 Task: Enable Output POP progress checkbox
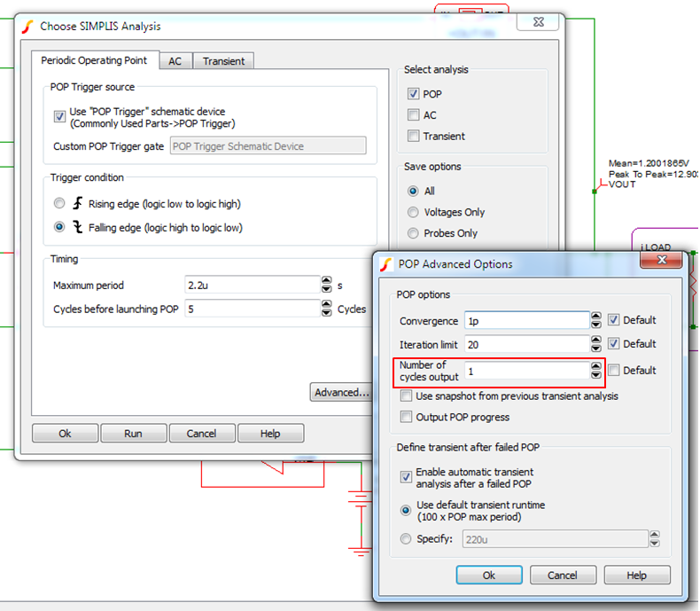406,417
